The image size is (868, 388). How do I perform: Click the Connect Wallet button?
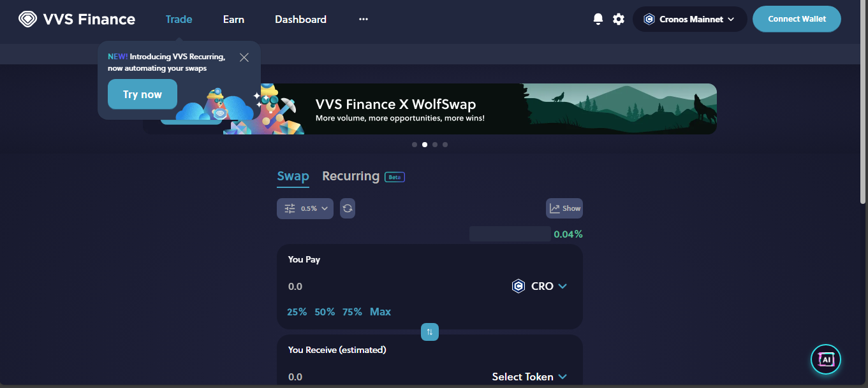[797, 19]
